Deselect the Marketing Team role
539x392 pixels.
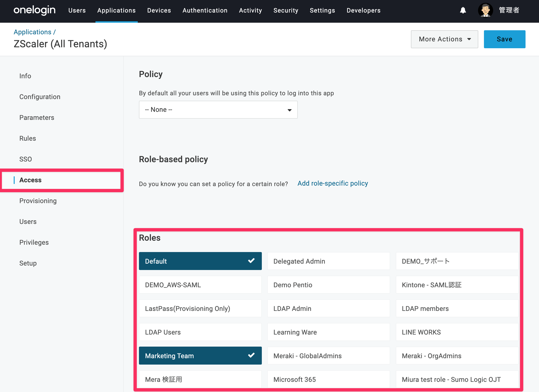coord(200,356)
